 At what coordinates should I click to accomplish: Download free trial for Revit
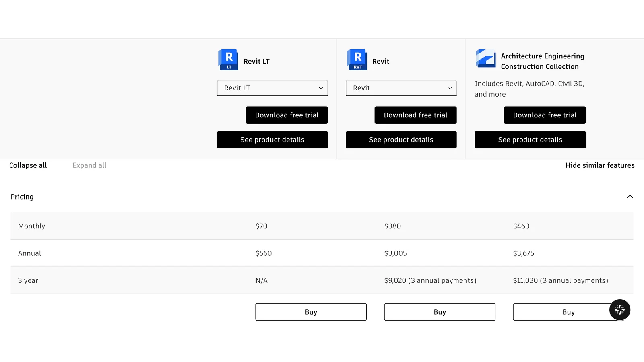pos(416,115)
